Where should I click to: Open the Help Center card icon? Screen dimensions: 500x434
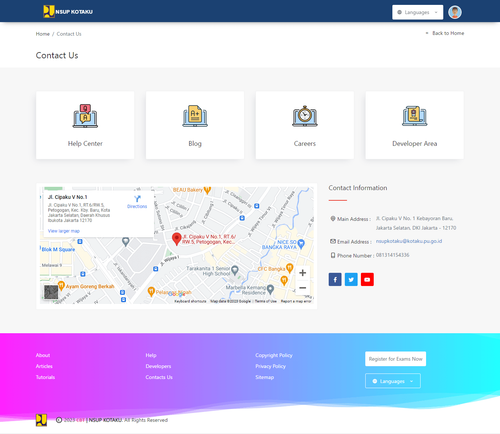click(x=85, y=116)
